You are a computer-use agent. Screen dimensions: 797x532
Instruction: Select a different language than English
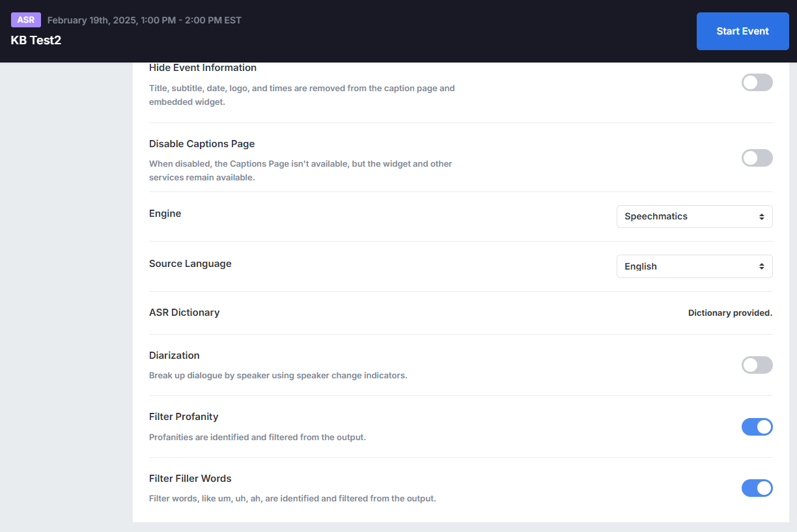(694, 266)
